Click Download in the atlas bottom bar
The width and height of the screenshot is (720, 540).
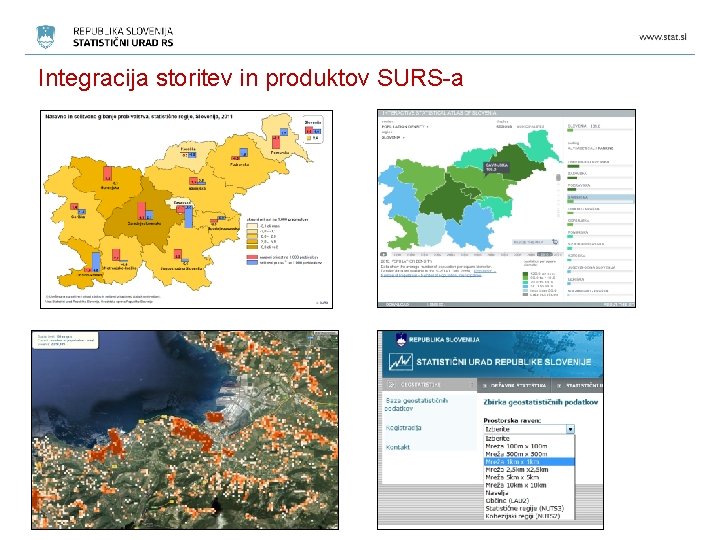tap(398, 304)
